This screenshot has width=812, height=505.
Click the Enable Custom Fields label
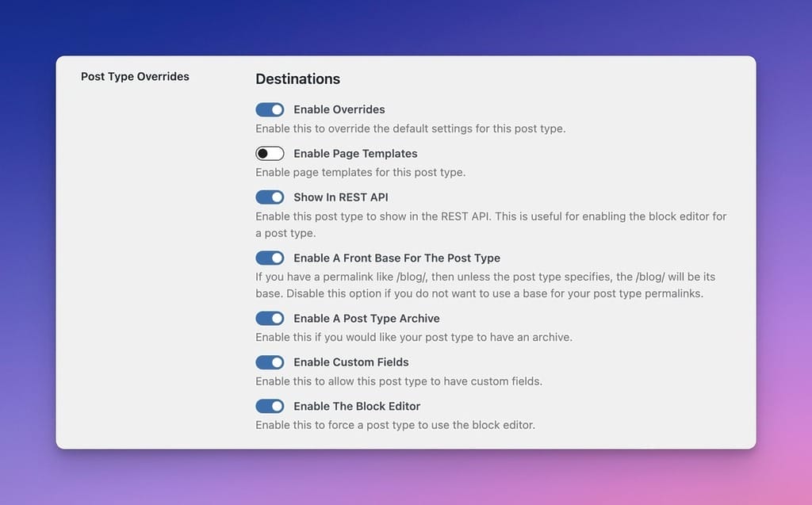pos(350,362)
